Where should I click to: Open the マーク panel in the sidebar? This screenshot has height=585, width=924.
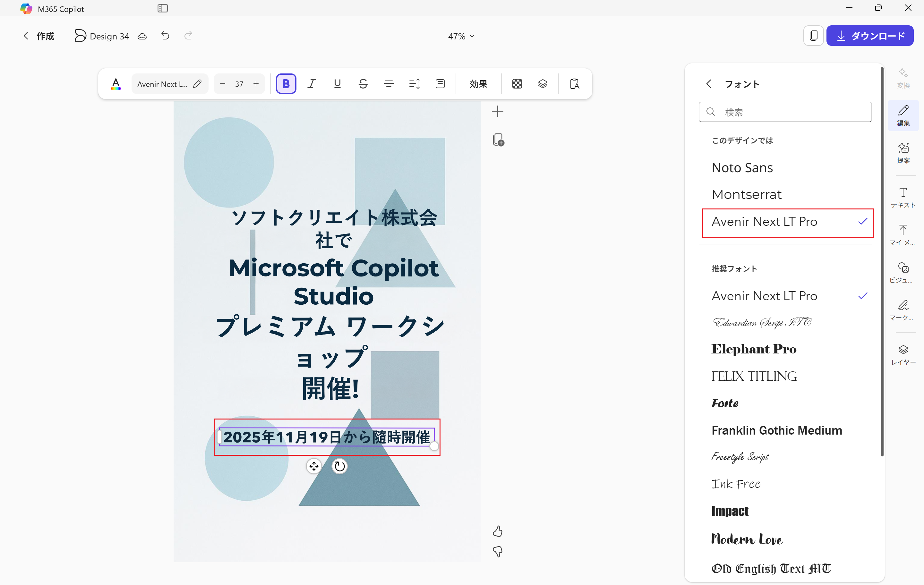click(x=903, y=310)
